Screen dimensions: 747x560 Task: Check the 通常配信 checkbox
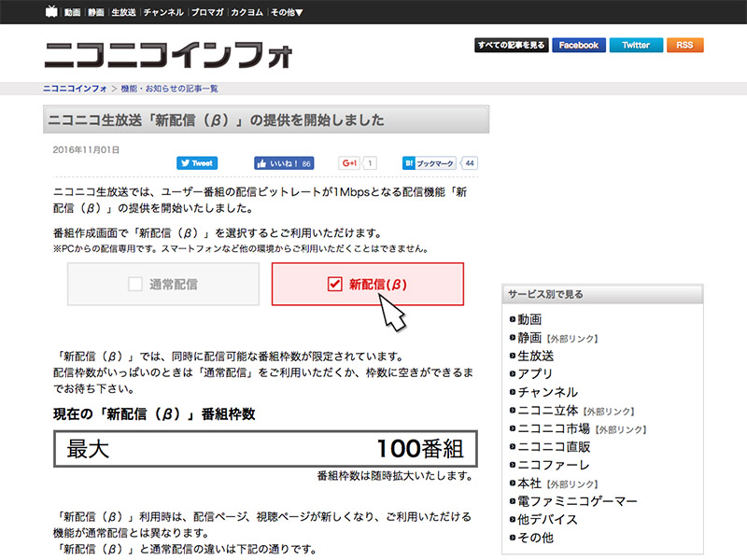point(135,285)
